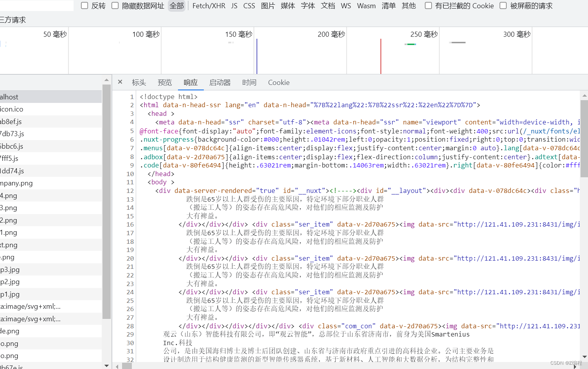Image resolution: width=588 pixels, height=369 pixels.
Task: Filter requests by 其他
Action: click(x=409, y=6)
